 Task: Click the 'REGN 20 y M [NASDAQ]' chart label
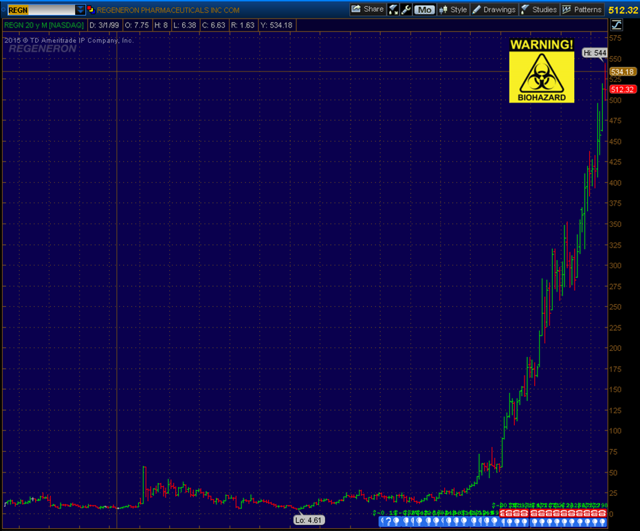pos(44,25)
